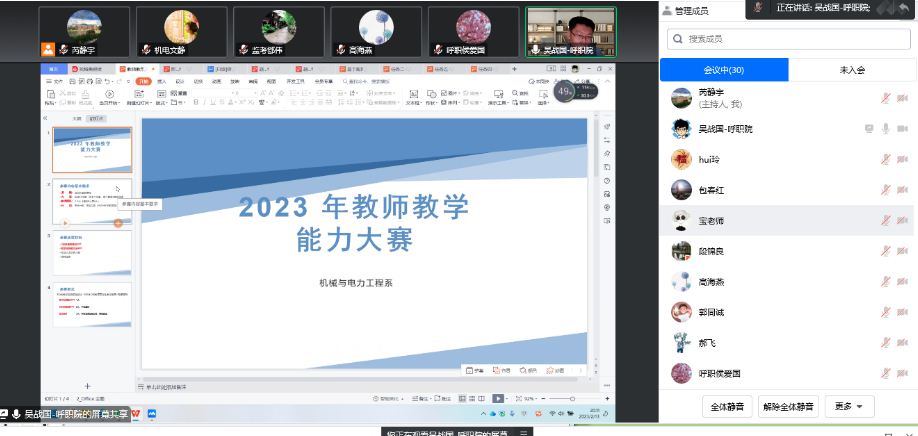Collapse the slide thumbnail panel

[x=46, y=118]
